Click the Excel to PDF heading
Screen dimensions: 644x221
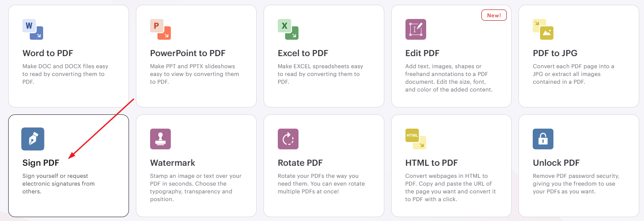point(303,54)
